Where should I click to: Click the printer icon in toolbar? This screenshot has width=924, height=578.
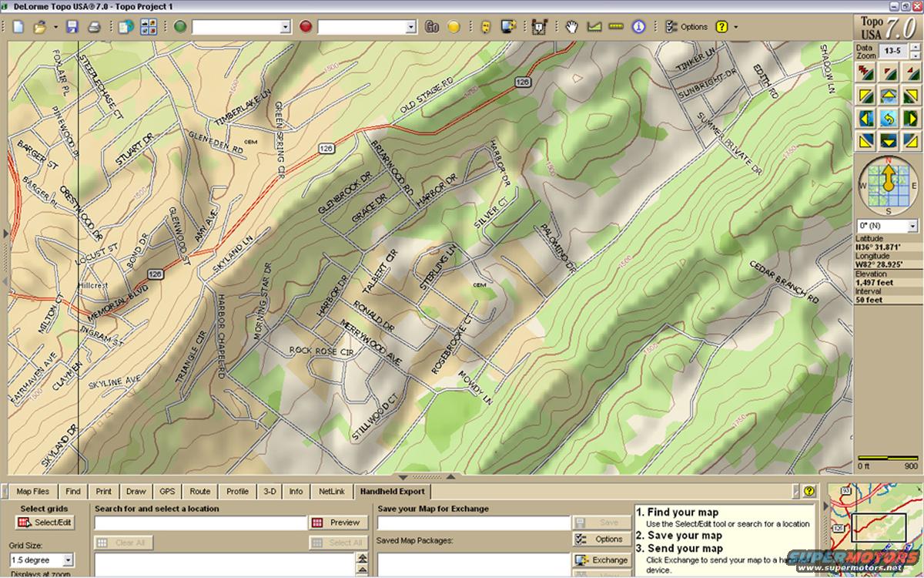[94, 27]
